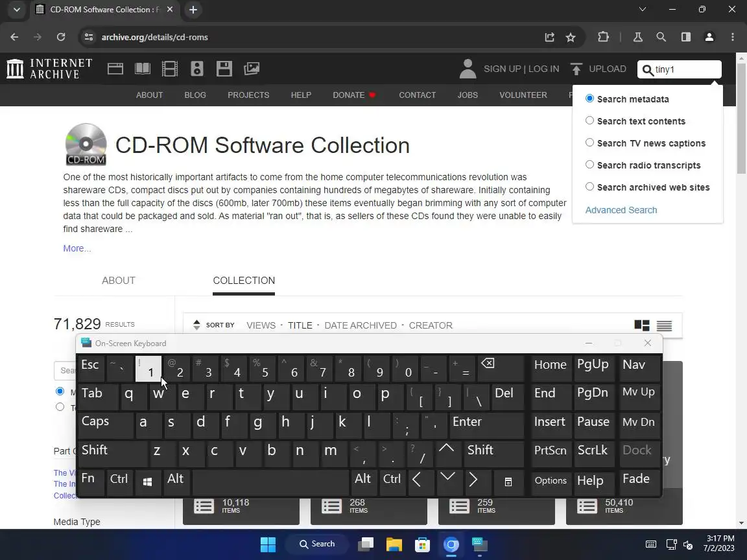Switch to the COLLECTION tab
The height and width of the screenshot is (560, 747).
tap(244, 281)
